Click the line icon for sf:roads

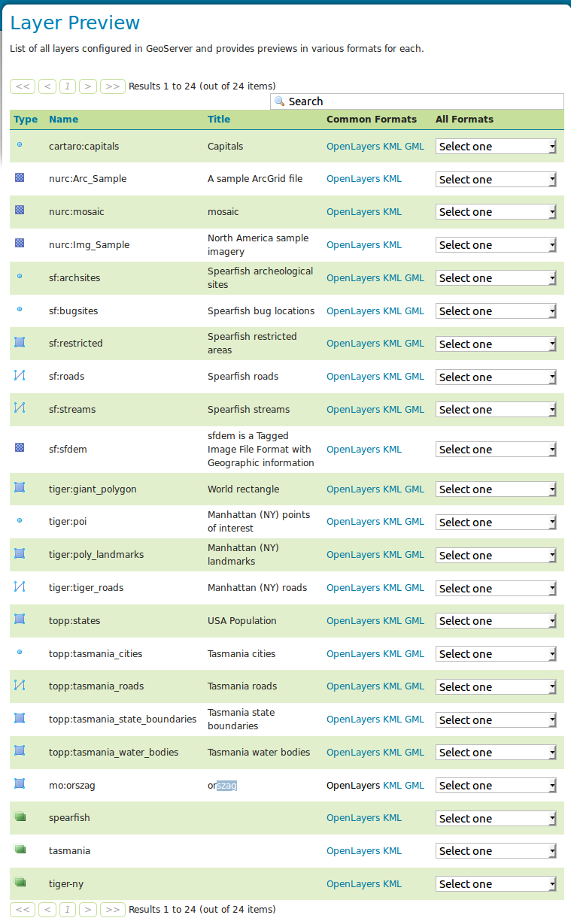20,375
